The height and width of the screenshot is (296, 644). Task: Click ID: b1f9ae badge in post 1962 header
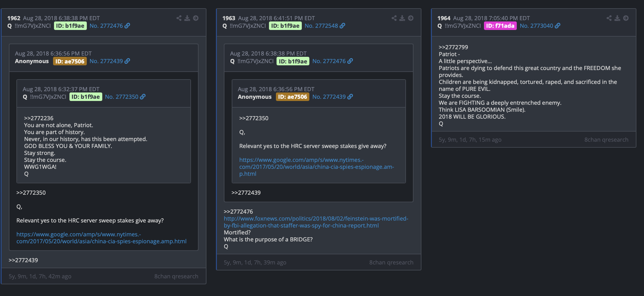(x=70, y=26)
